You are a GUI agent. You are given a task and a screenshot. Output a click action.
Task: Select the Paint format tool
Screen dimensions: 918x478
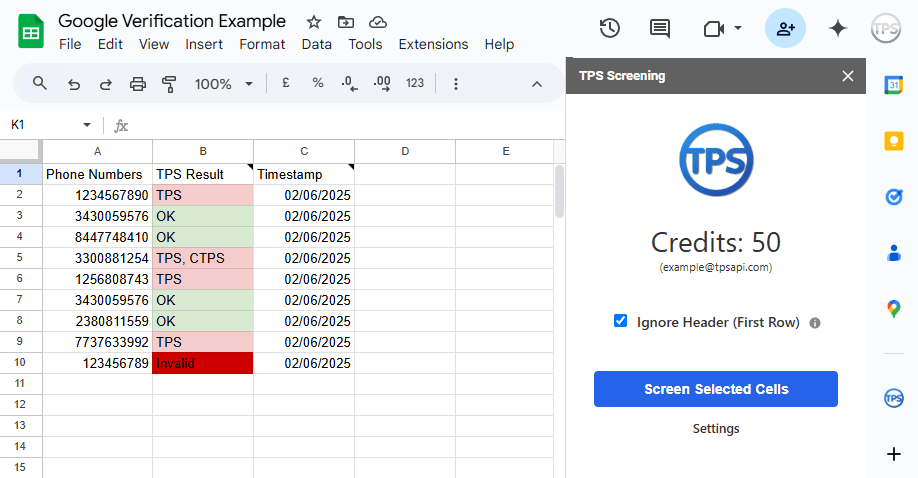pos(169,84)
